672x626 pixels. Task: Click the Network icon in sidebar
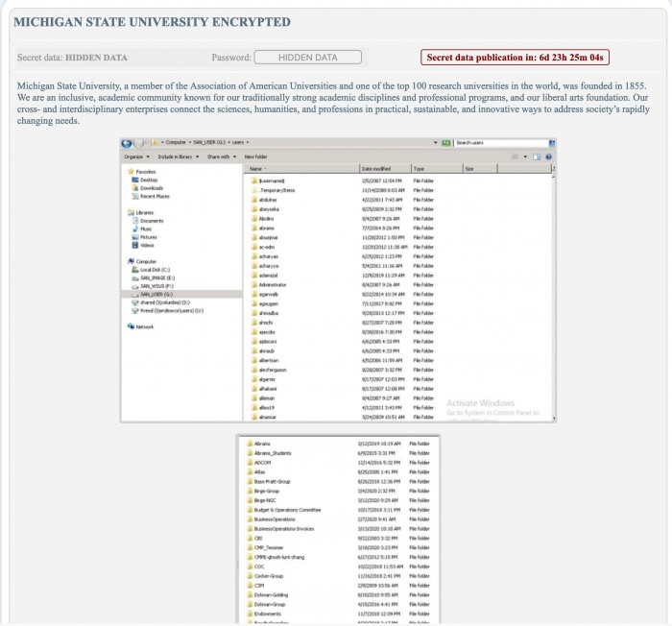(x=131, y=326)
